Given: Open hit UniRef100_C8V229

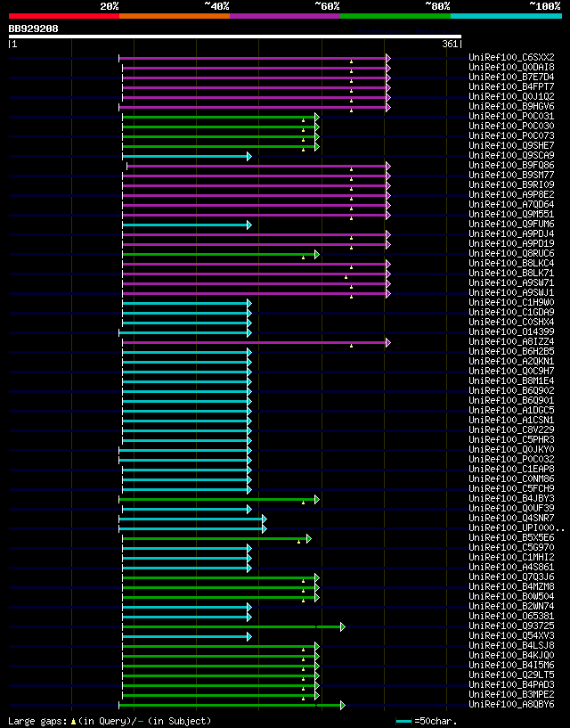Looking at the screenshot, I should point(511,429).
